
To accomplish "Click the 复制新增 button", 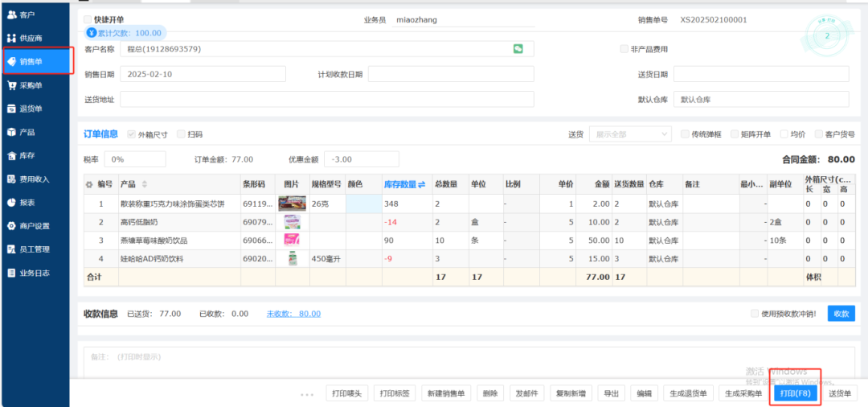I will pos(571,393).
